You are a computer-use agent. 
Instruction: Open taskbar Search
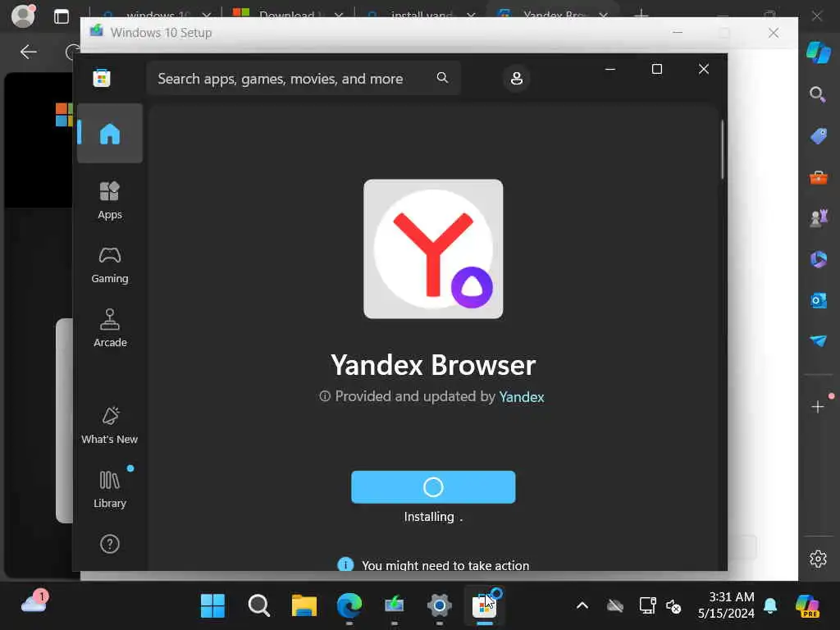(258, 606)
